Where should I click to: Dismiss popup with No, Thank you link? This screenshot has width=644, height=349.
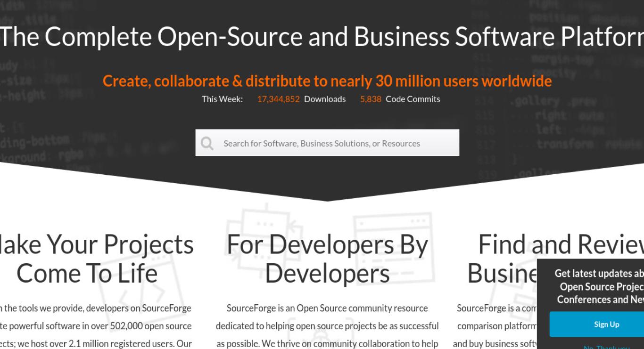point(607,347)
